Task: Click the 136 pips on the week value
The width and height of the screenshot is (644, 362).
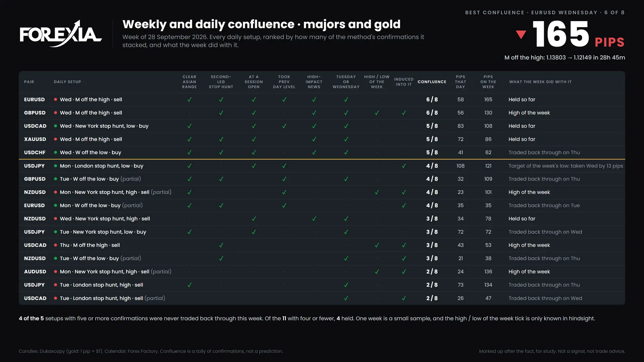Action: pyautogui.click(x=488, y=271)
